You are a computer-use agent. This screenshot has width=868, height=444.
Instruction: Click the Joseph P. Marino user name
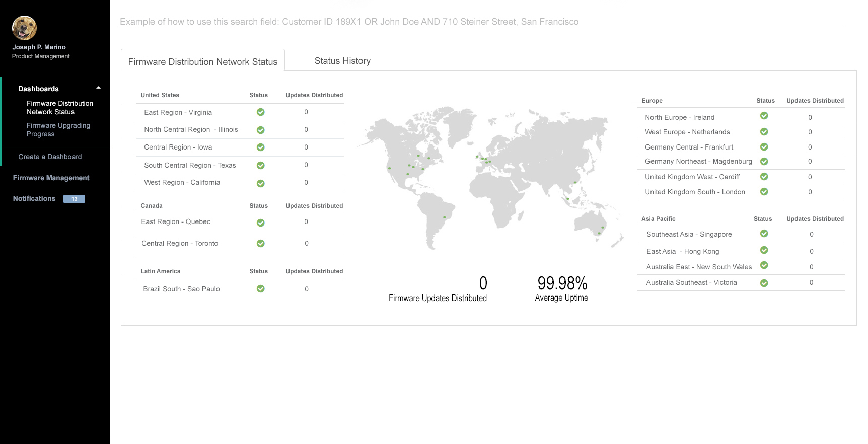[x=39, y=47]
